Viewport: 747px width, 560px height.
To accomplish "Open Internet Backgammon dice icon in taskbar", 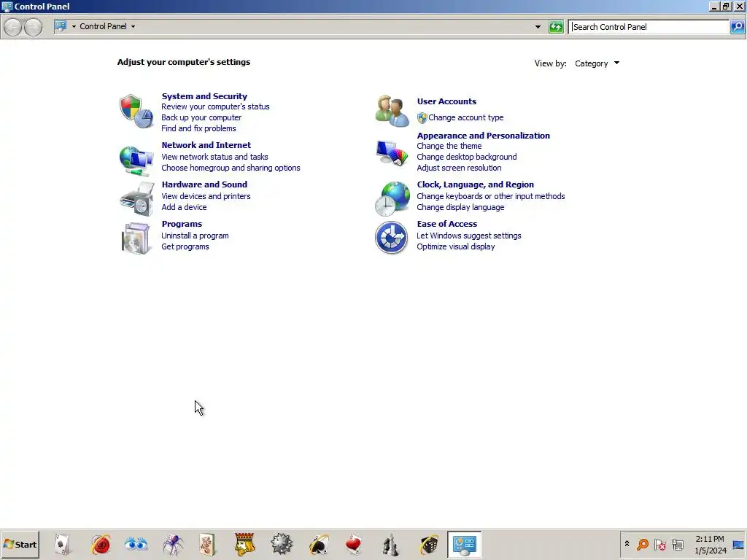I will (428, 544).
